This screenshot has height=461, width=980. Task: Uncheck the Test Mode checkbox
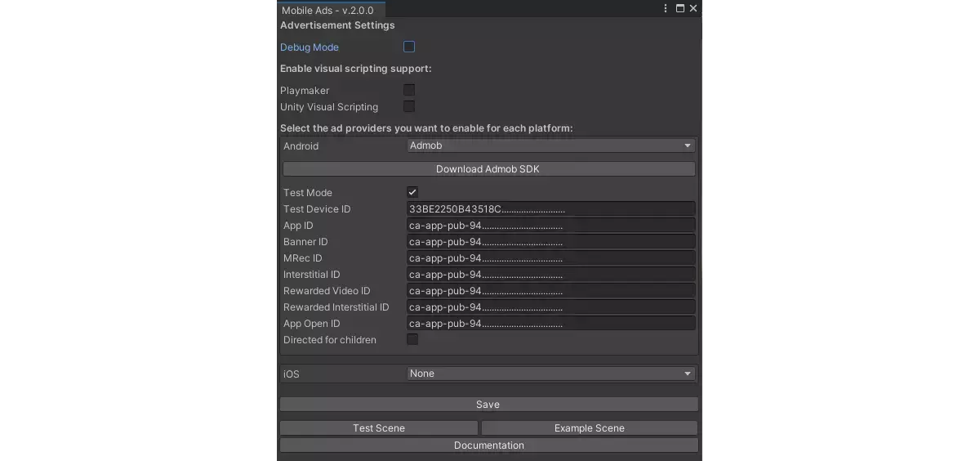412,192
